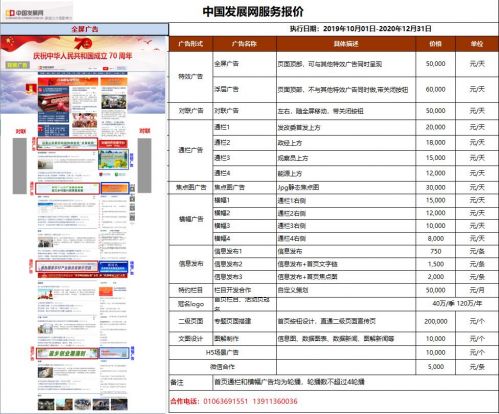The width and height of the screenshot is (499, 414).
Task: Select the 通栏广告 category cell
Action: [191, 150]
